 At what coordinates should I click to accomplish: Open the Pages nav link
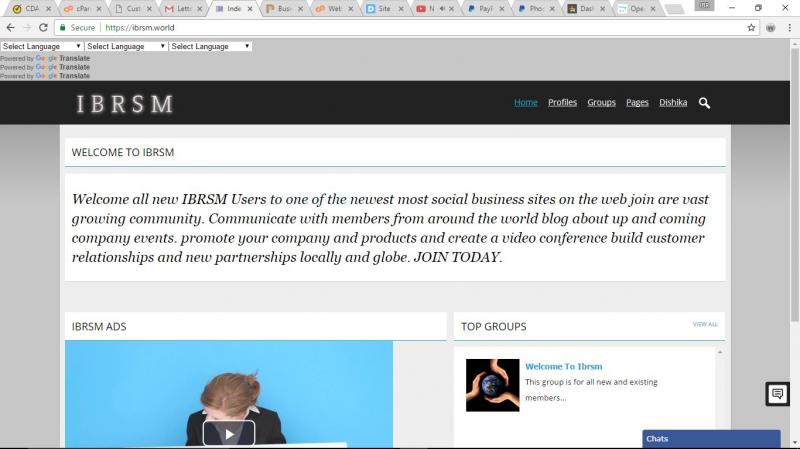[x=637, y=103]
